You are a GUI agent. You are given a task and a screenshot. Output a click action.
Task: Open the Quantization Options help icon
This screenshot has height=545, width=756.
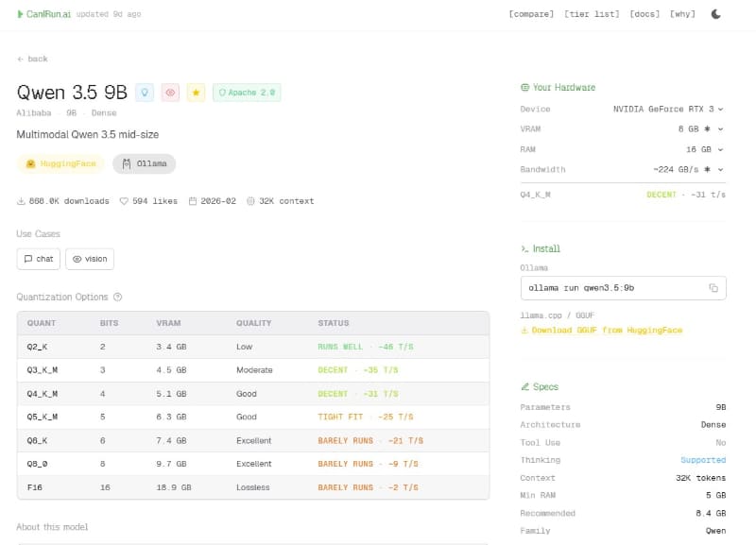[117, 297]
